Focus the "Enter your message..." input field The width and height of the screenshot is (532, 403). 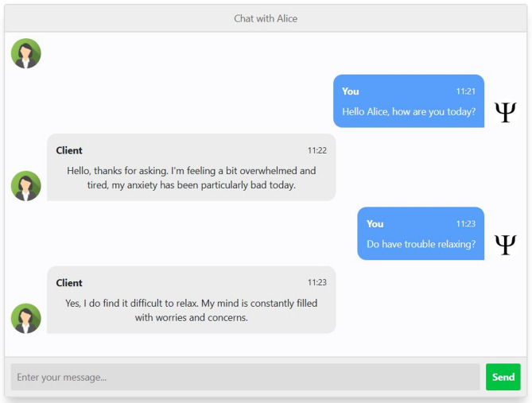click(x=245, y=377)
